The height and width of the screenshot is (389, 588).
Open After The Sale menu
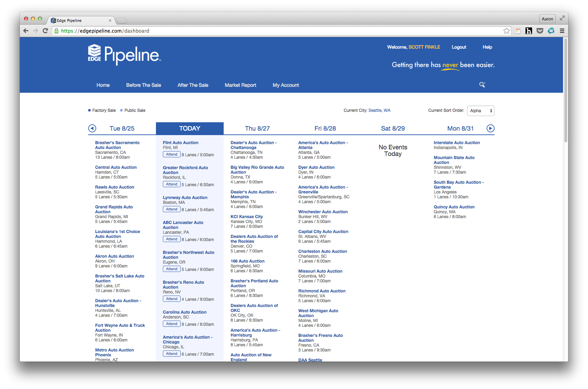point(193,85)
